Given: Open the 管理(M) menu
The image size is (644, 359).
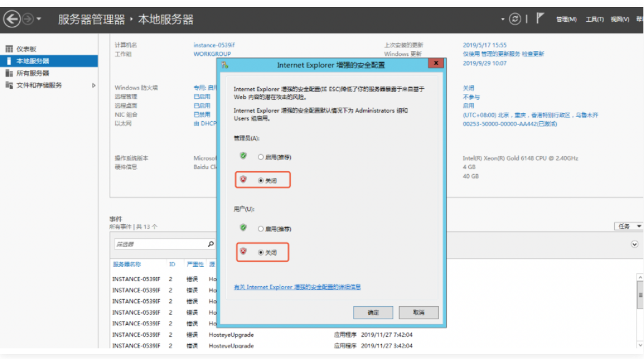Looking at the screenshot, I should tap(566, 19).
